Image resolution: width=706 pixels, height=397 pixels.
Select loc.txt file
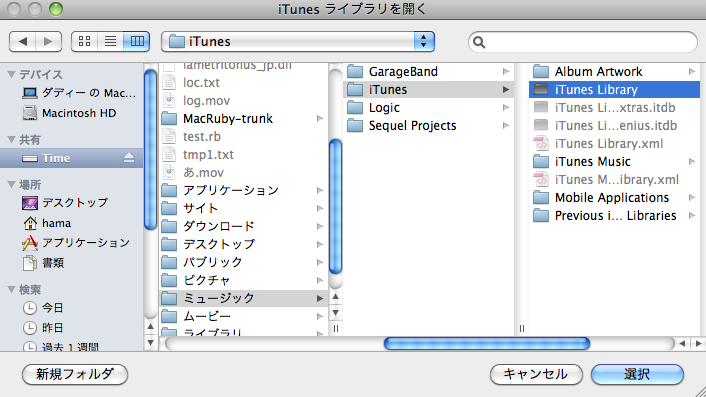pos(244,83)
